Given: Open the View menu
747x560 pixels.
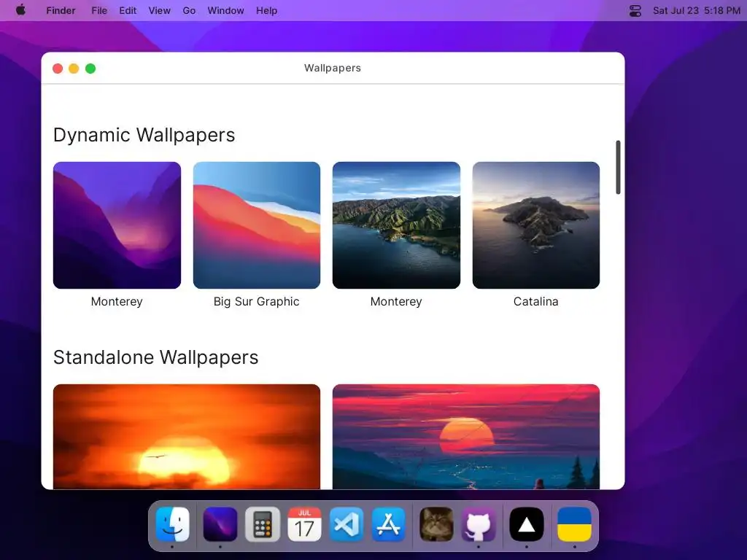Looking at the screenshot, I should [x=159, y=10].
